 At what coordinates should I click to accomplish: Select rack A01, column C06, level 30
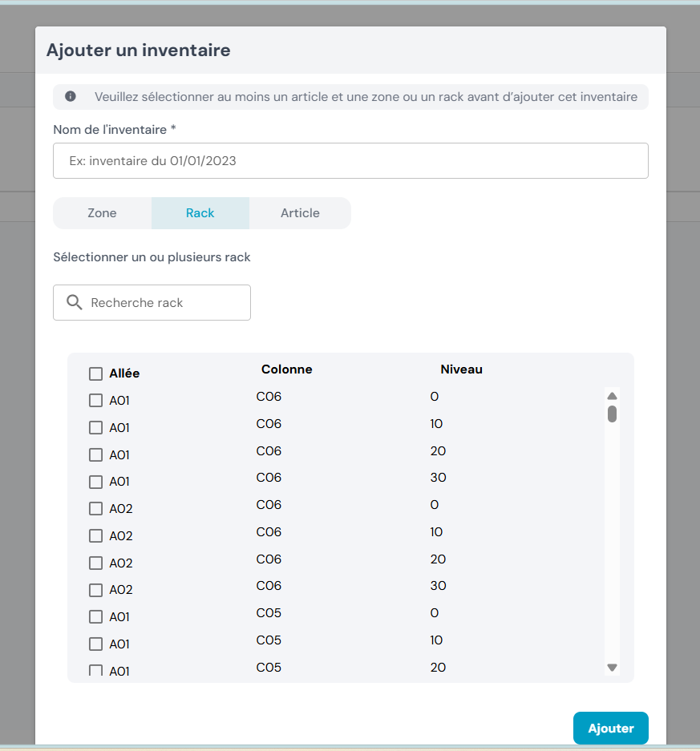click(96, 482)
